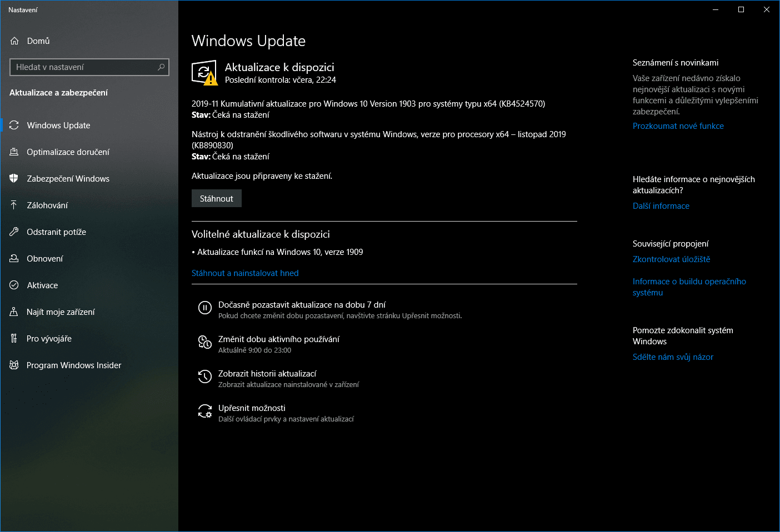Click the Aktualizace a zabezpečení sidebar heading
780x532 pixels.
[x=58, y=93]
